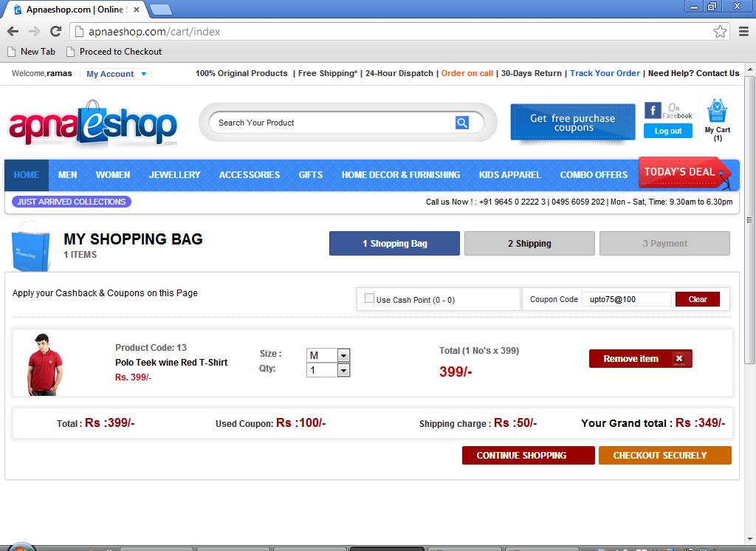Open the WOMEN category
Screen dimensions: 756x551
point(113,174)
